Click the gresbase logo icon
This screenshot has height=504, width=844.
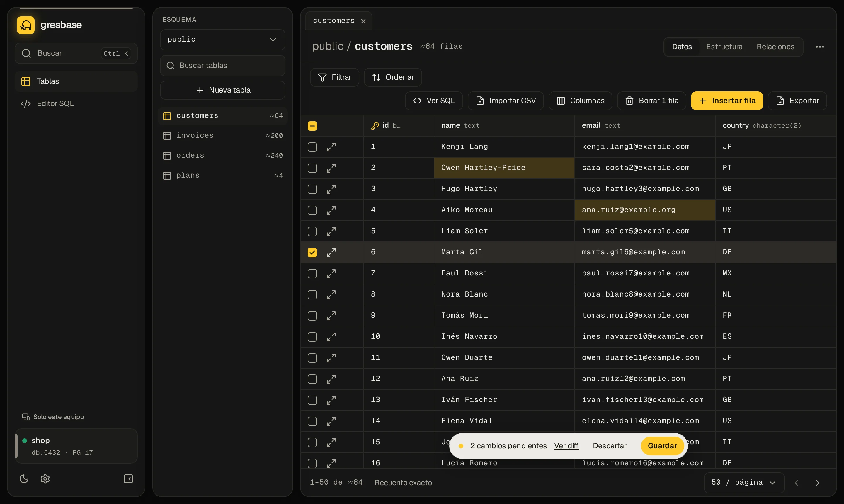coord(26,25)
